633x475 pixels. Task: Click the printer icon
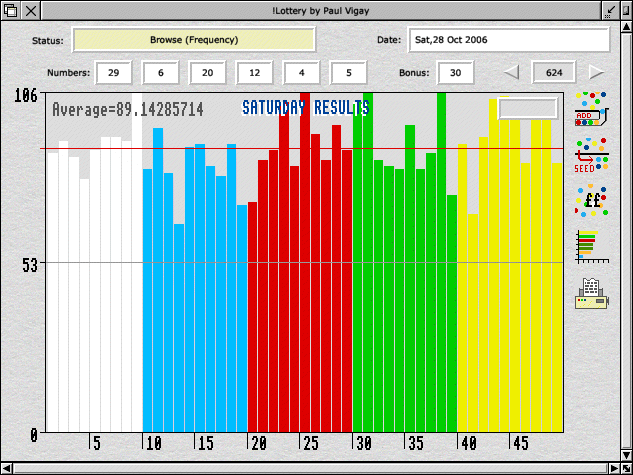pyautogui.click(x=591, y=292)
